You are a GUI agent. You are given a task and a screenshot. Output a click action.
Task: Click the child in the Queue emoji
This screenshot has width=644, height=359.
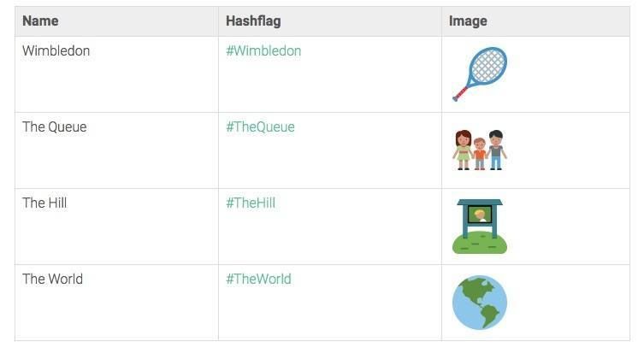tap(479, 154)
